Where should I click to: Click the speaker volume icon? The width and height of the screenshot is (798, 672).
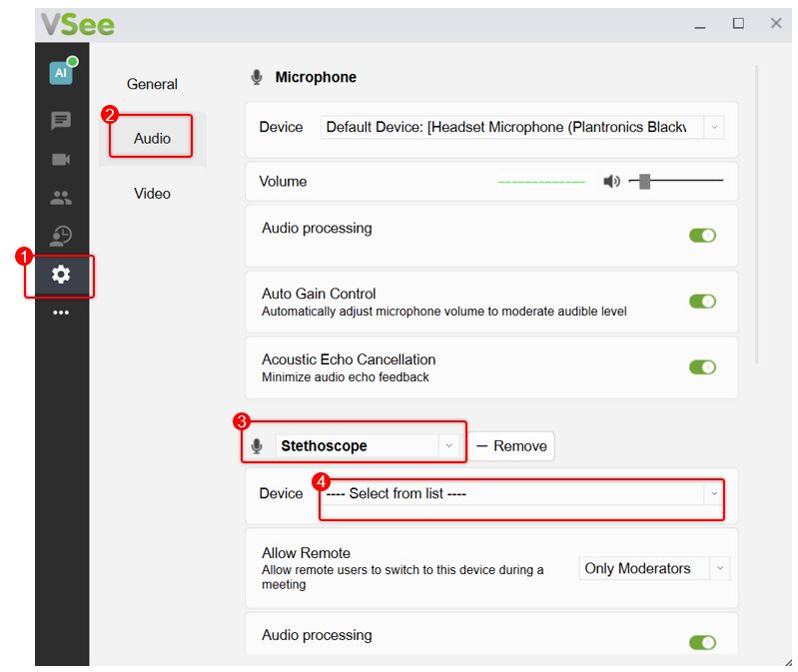pos(611,181)
